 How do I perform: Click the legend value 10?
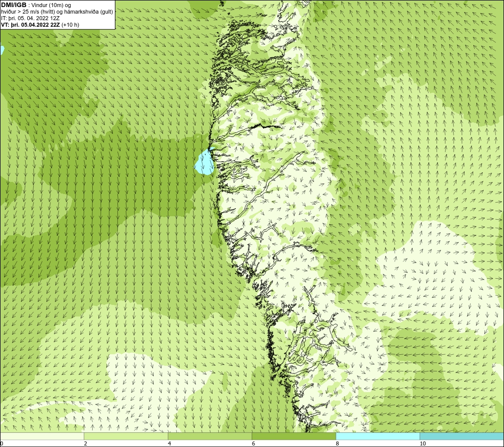423,443
